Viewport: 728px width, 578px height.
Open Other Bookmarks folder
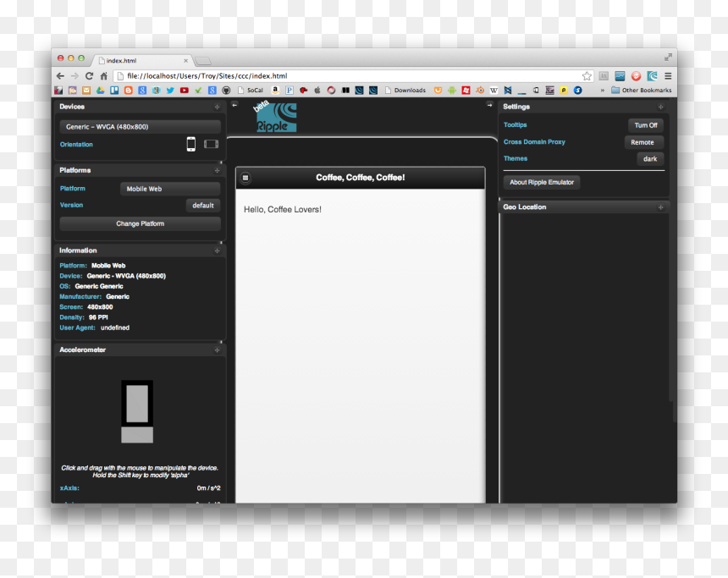tap(641, 90)
